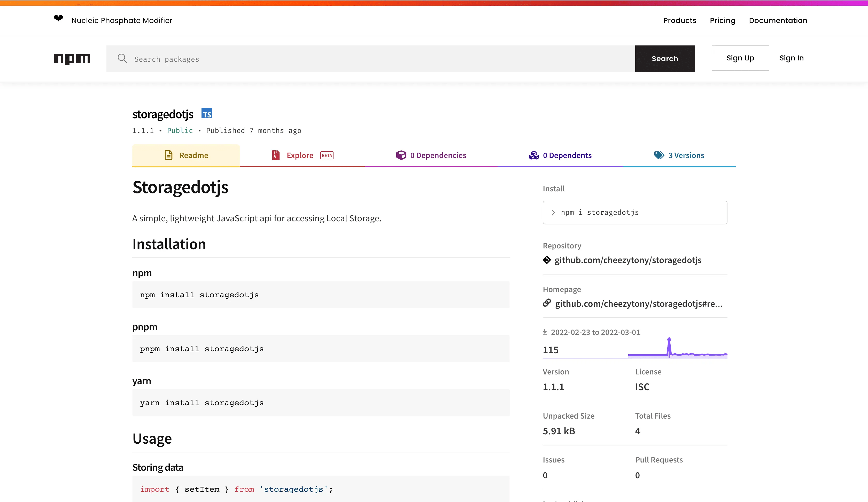Click the Explore zip file icon
This screenshot has height=502, width=868.
tap(276, 155)
